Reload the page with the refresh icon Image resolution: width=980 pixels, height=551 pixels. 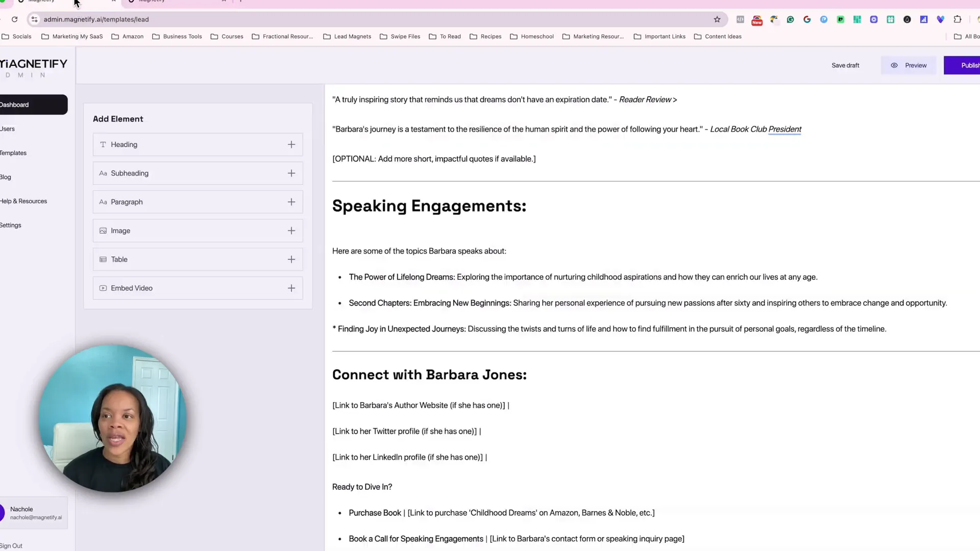pyautogui.click(x=15, y=19)
